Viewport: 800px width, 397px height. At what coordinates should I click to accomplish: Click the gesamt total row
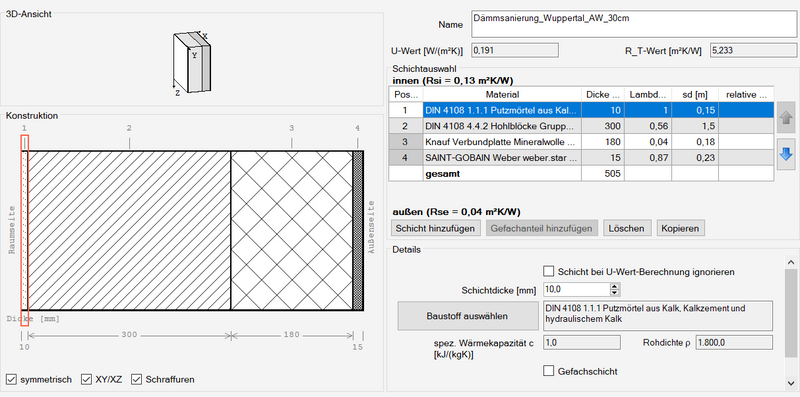pyautogui.click(x=581, y=173)
